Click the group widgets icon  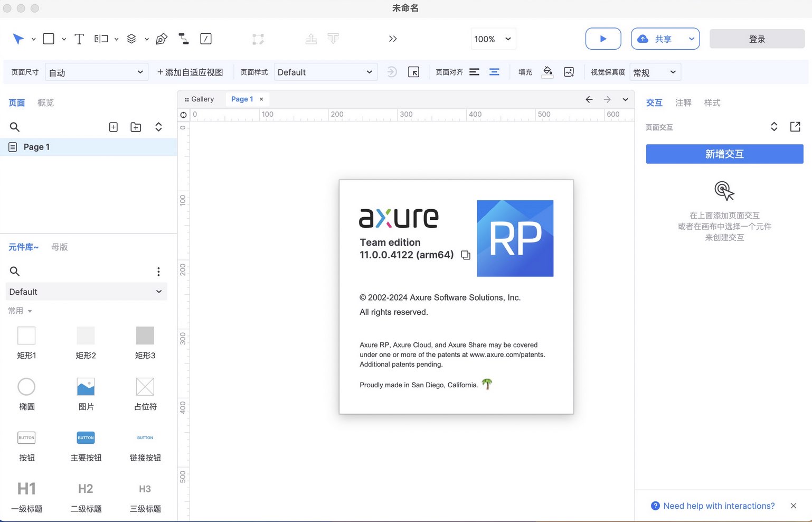click(258, 39)
